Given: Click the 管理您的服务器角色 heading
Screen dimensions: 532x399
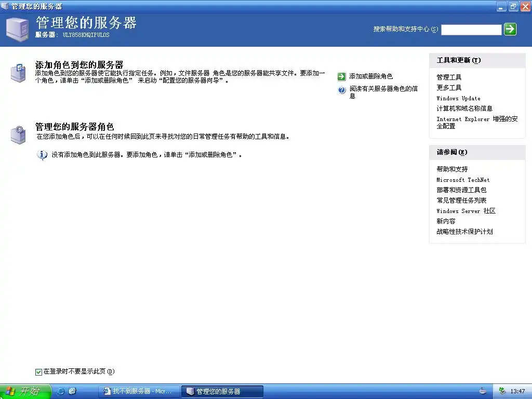Looking at the screenshot, I should pos(75,127).
